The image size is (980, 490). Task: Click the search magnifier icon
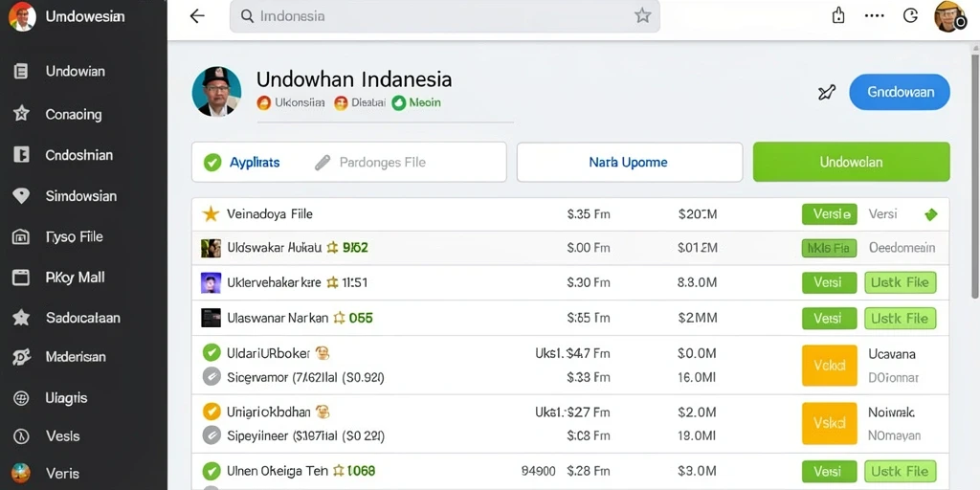pos(247,16)
